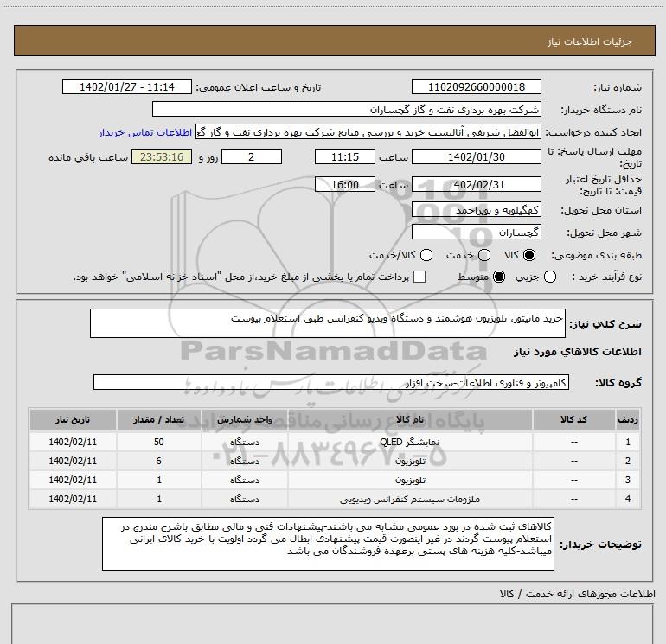The height and width of the screenshot is (644, 666).
Task: Choose the متوسط purchase type radio
Action: click(x=499, y=277)
